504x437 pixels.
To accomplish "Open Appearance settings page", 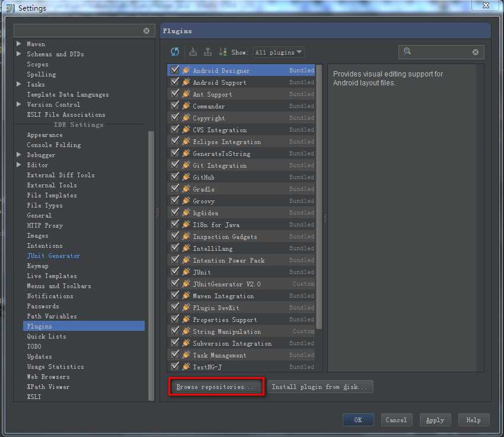I will point(44,135).
